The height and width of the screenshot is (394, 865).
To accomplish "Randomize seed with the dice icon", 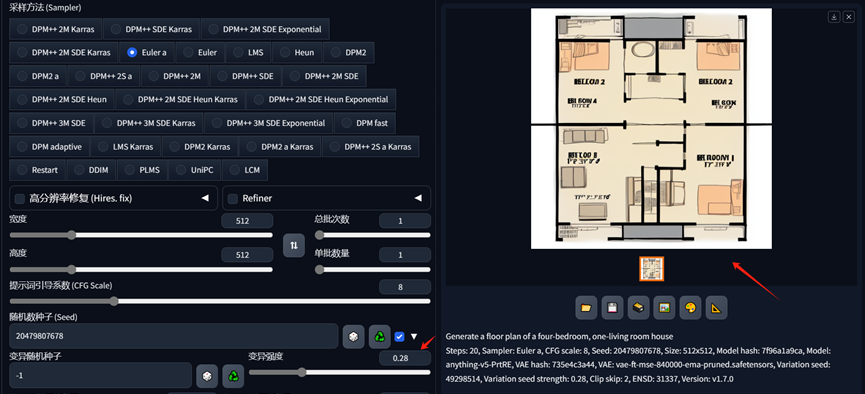I will tap(354, 337).
